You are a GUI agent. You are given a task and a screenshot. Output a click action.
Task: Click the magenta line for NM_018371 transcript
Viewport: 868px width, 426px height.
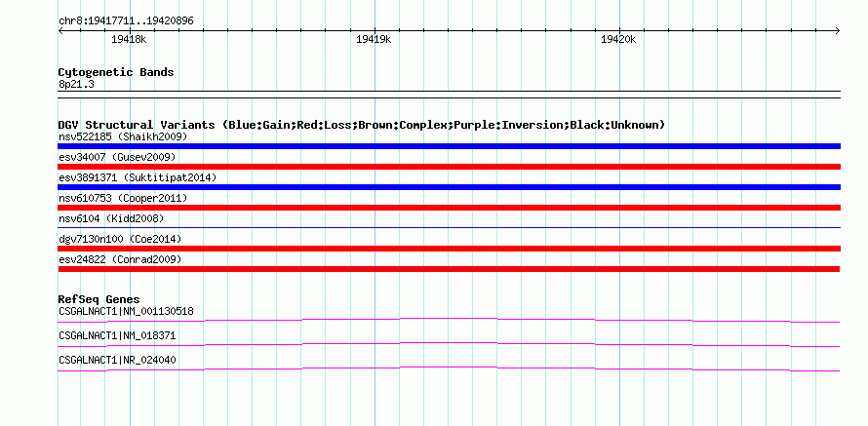449,344
